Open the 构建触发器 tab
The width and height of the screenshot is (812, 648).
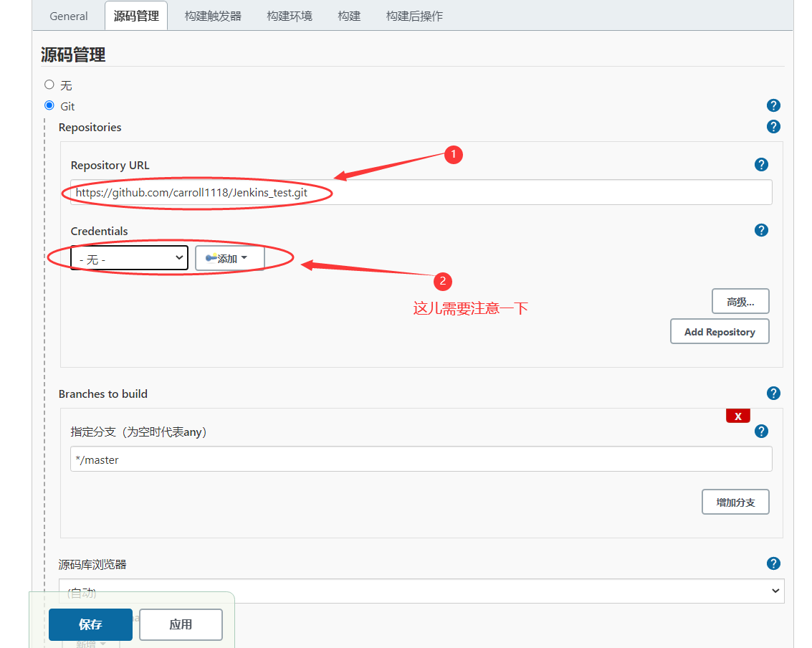pos(213,16)
